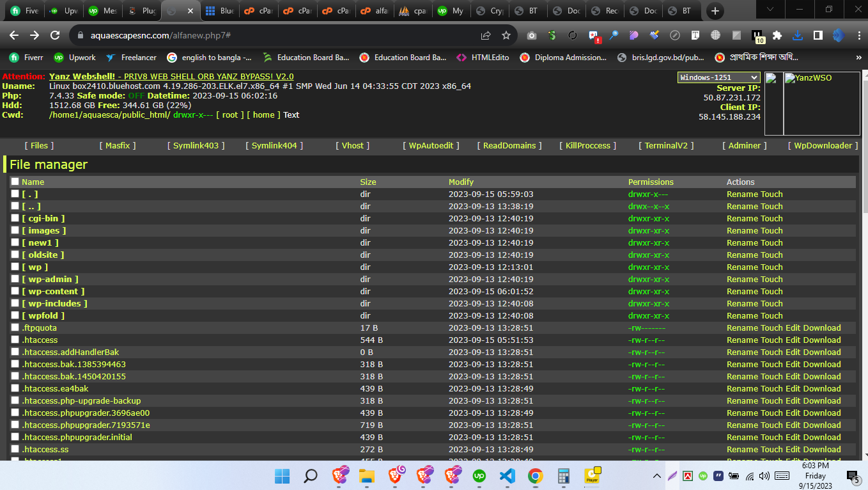Select the wp-admin folder checkbox
This screenshot has height=490, width=868.
coord(15,279)
